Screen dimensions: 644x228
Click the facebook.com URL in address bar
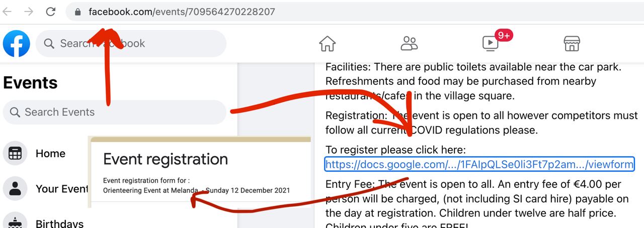(x=182, y=12)
